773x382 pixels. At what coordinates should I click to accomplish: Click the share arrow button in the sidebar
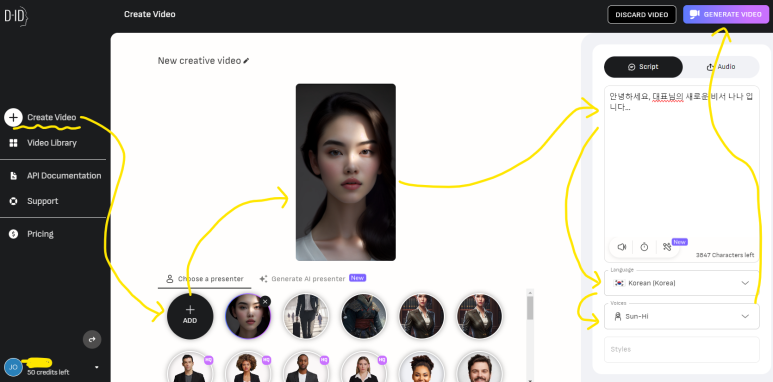click(x=92, y=339)
